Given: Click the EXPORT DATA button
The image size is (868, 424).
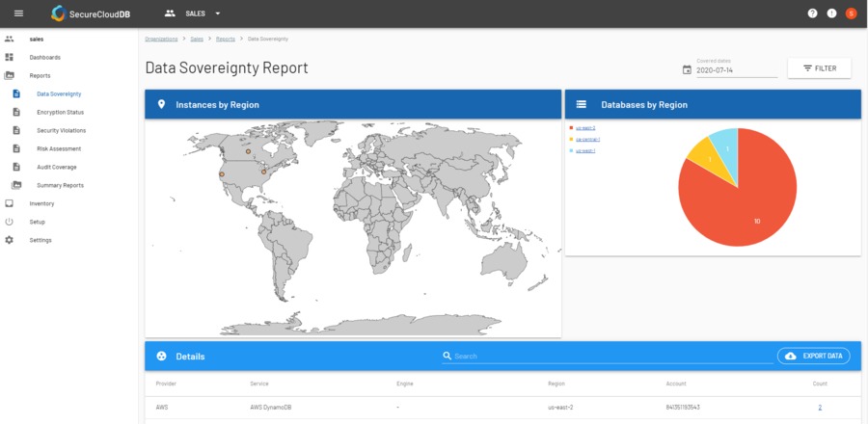Looking at the screenshot, I should click(813, 356).
